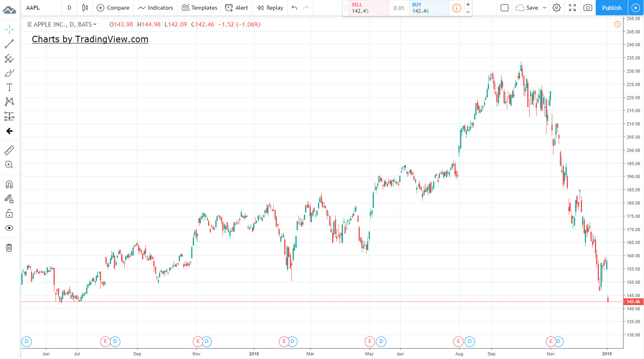This screenshot has width=644, height=359.
Task: Select the XABCD pattern tool
Action: pos(9,102)
